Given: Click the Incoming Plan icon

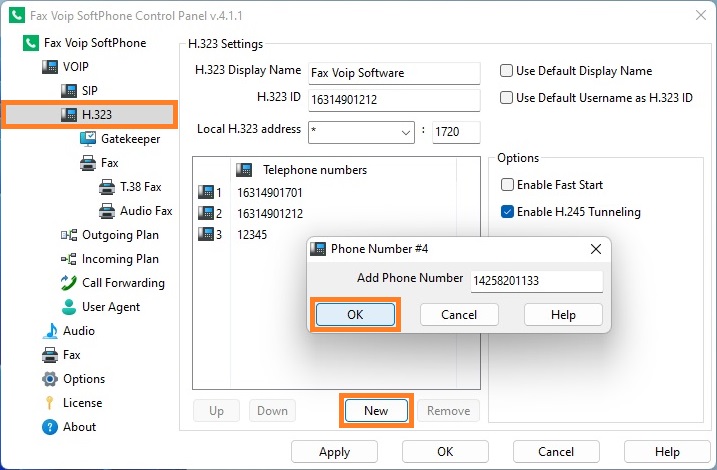Looking at the screenshot, I should 69,259.
